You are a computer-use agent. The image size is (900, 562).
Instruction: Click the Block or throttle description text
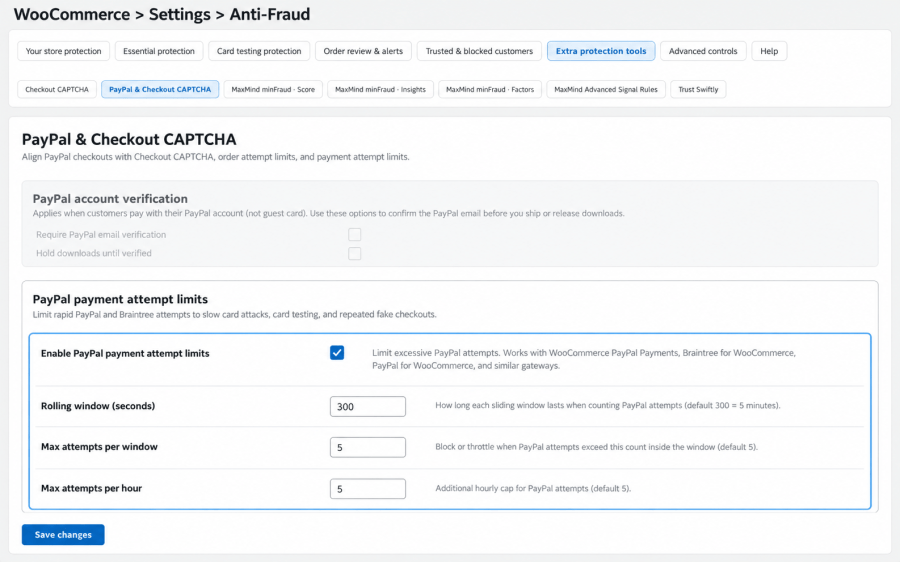click(596, 447)
